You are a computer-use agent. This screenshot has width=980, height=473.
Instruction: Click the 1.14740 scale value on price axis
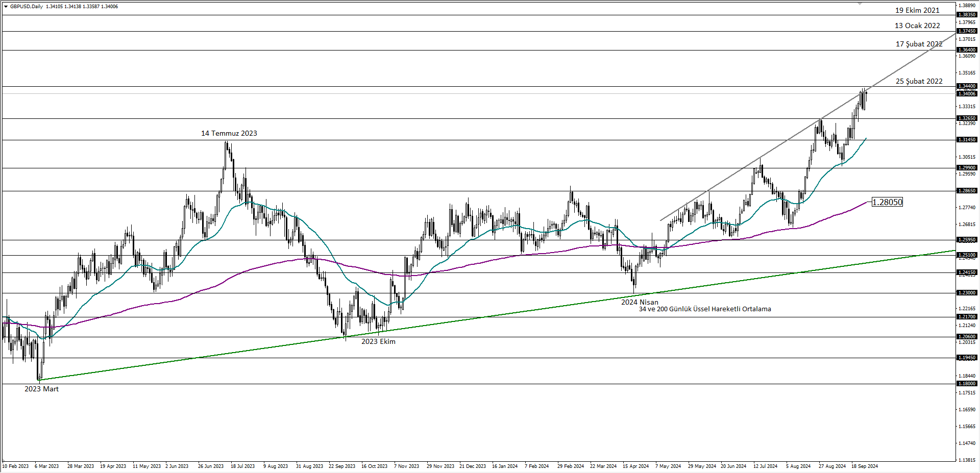tap(968, 443)
